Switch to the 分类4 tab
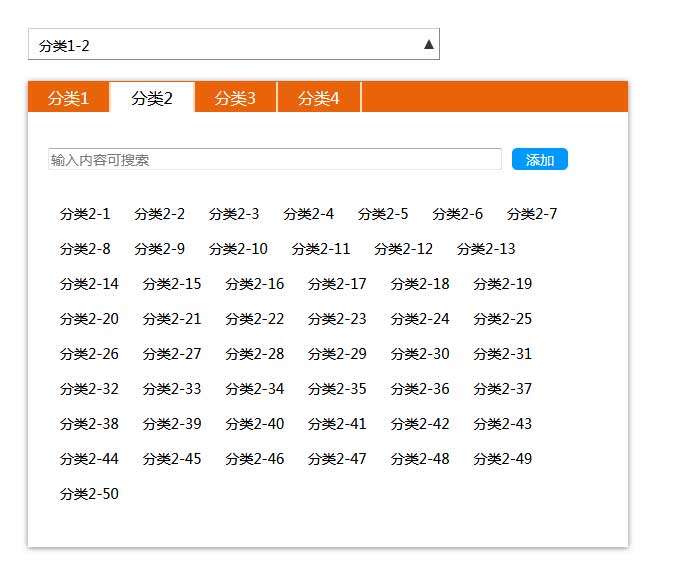677x575 pixels. pyautogui.click(x=319, y=98)
